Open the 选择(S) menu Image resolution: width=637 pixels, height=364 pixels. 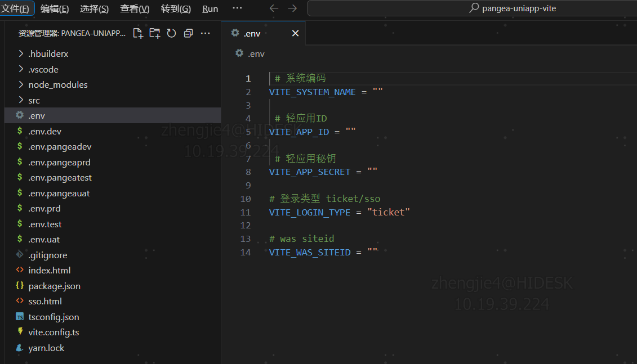pyautogui.click(x=94, y=8)
